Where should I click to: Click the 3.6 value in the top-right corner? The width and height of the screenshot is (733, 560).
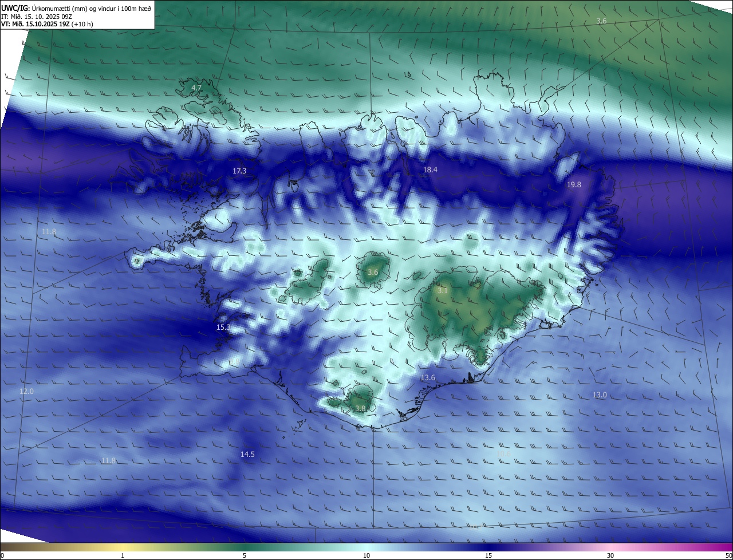coord(601,21)
